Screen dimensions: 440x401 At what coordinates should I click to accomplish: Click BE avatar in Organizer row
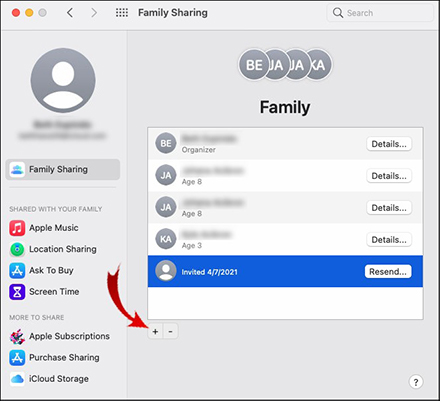pos(166,143)
